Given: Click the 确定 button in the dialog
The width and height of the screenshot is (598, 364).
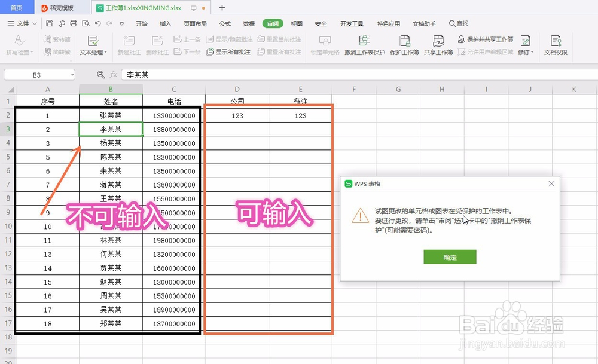Looking at the screenshot, I should tap(450, 256).
